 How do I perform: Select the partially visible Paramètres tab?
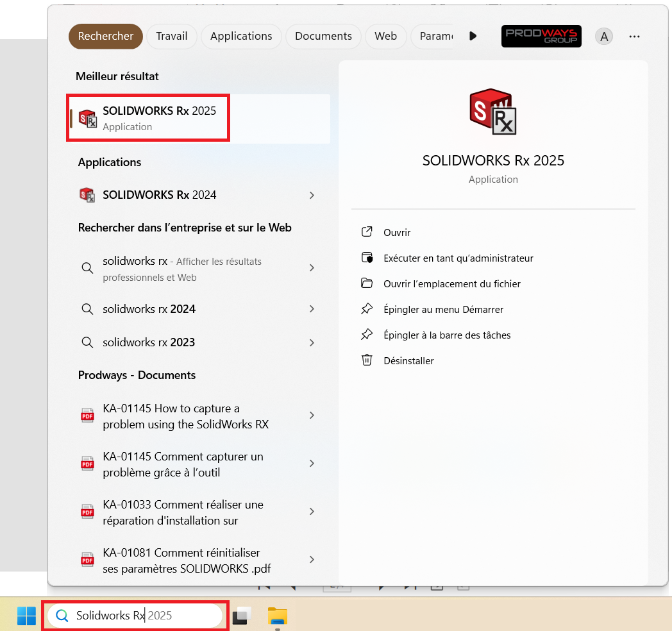pos(432,37)
